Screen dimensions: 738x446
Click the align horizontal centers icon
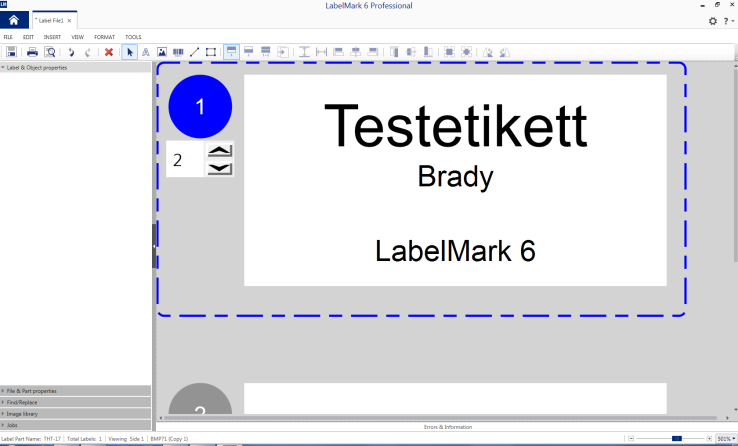coord(356,52)
